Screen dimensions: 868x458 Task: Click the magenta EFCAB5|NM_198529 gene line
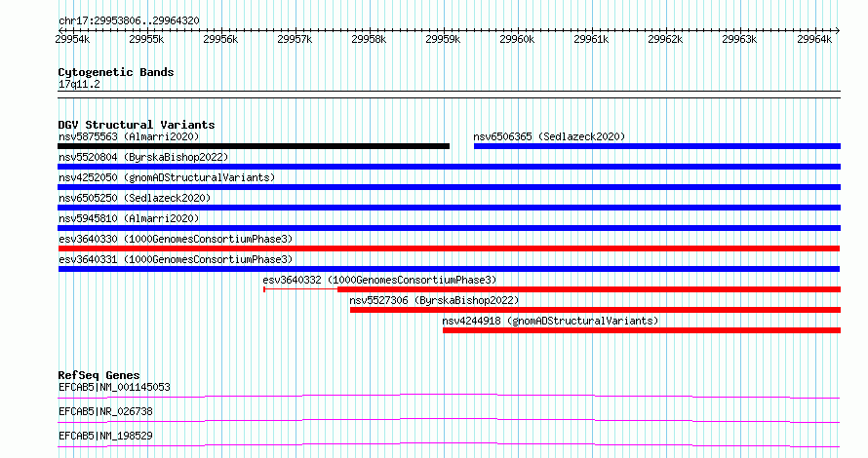point(449,444)
